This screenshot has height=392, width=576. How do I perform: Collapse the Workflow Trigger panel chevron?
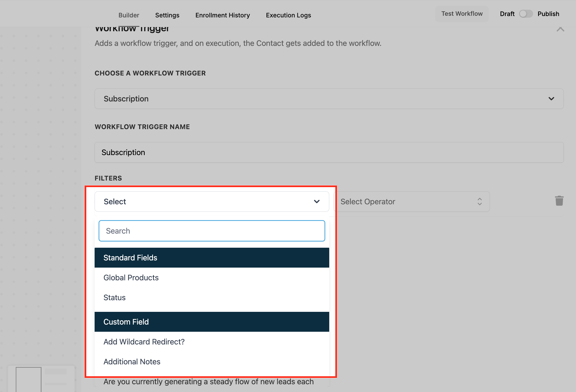(560, 29)
